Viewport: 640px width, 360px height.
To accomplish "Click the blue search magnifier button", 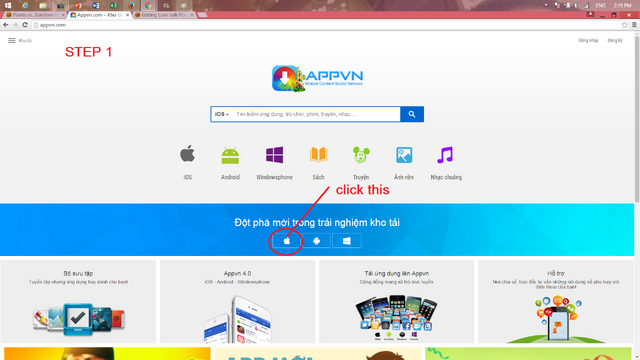I will (412, 114).
